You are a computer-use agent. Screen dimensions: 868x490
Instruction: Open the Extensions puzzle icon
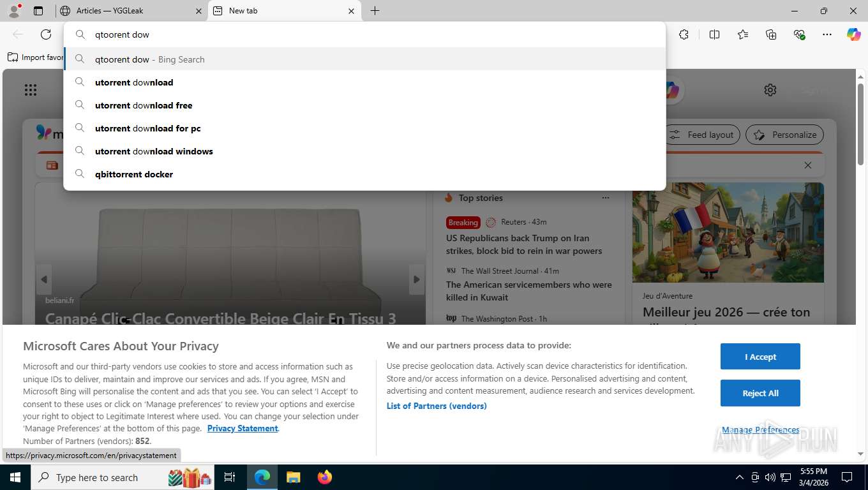(684, 34)
